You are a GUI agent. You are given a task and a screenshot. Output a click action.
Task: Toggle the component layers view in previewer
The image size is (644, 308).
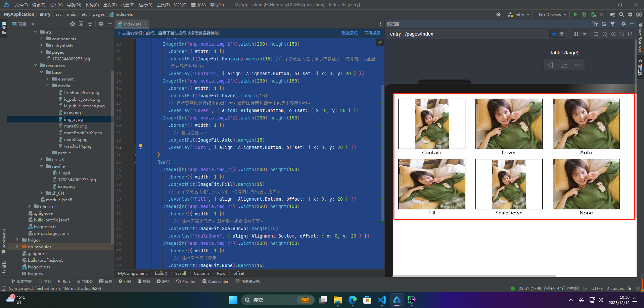[562, 34]
